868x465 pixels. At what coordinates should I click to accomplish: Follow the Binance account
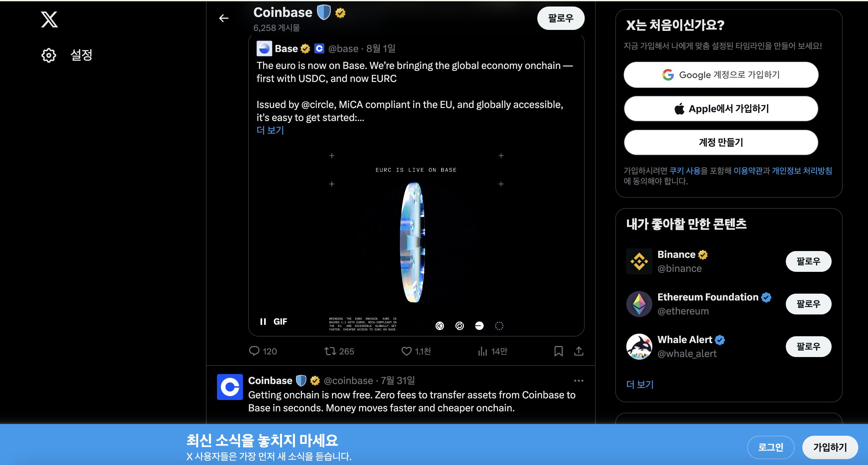coord(808,261)
